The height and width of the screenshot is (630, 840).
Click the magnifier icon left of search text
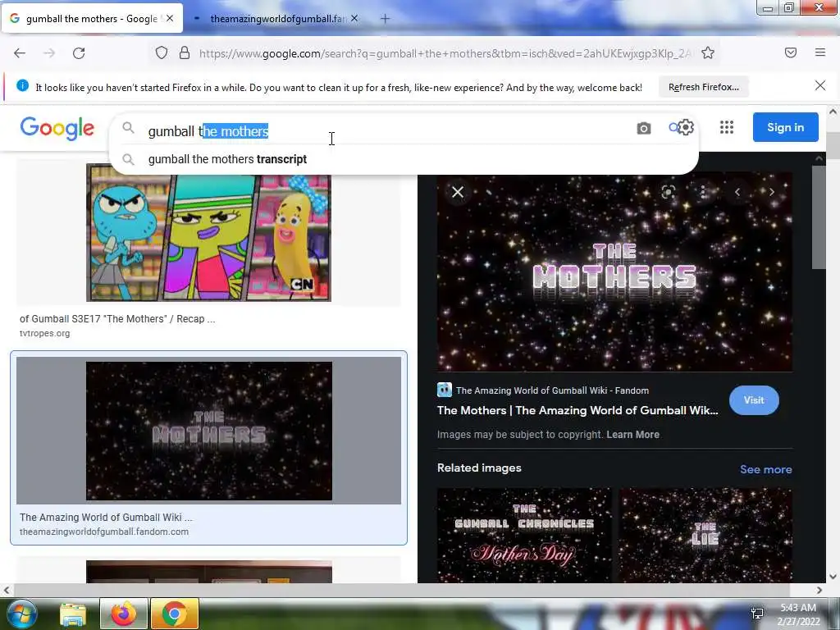click(x=128, y=127)
